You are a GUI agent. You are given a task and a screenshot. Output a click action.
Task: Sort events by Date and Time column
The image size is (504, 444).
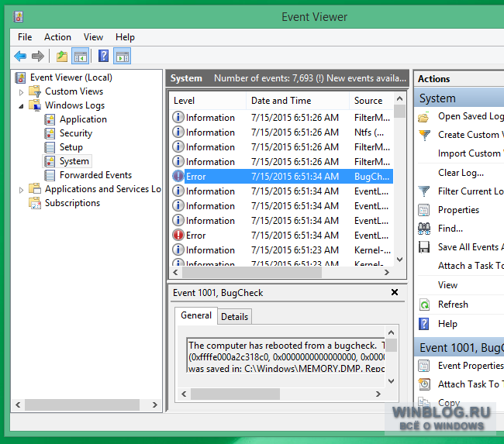click(298, 101)
